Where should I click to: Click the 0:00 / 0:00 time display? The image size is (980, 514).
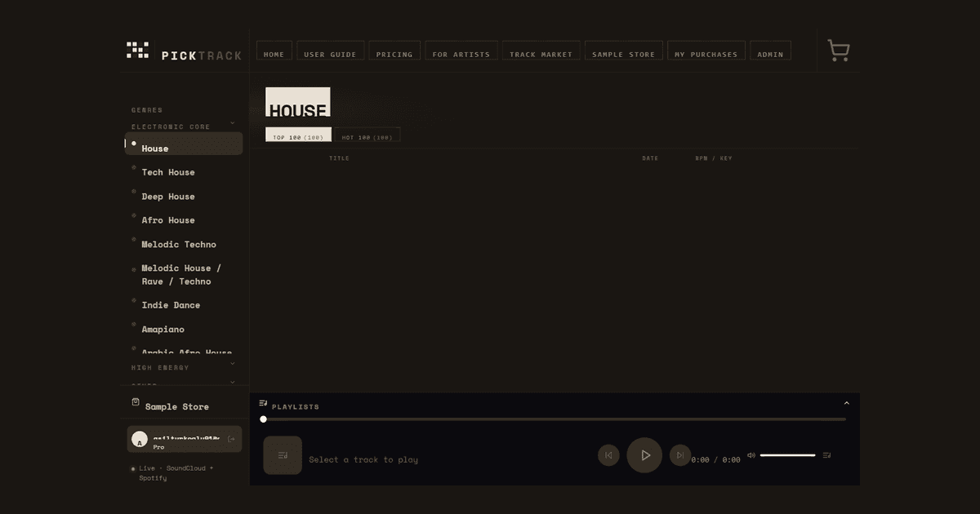(715, 460)
